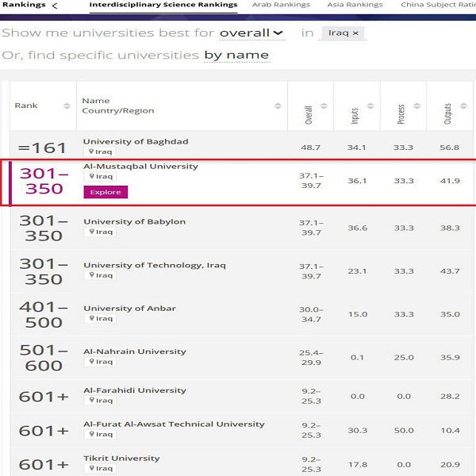Click rank 501–600 of Al-Nahrain University
Viewport: 476px width, 476px height.
click(x=44, y=358)
